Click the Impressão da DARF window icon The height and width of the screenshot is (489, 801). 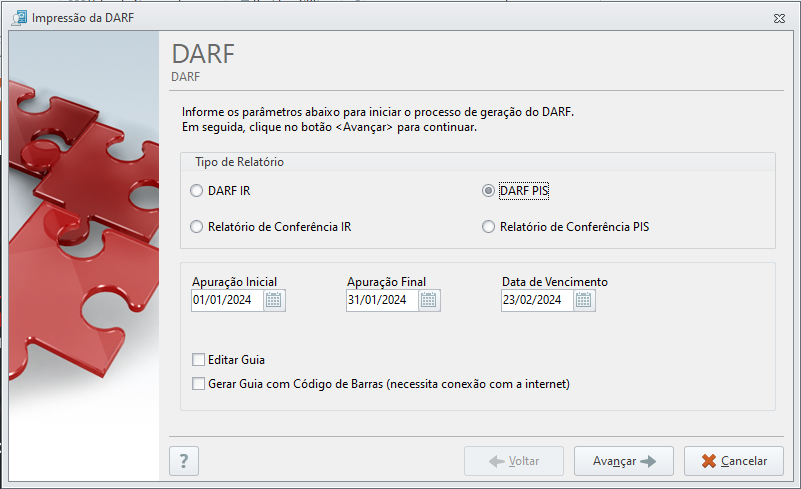[x=19, y=17]
